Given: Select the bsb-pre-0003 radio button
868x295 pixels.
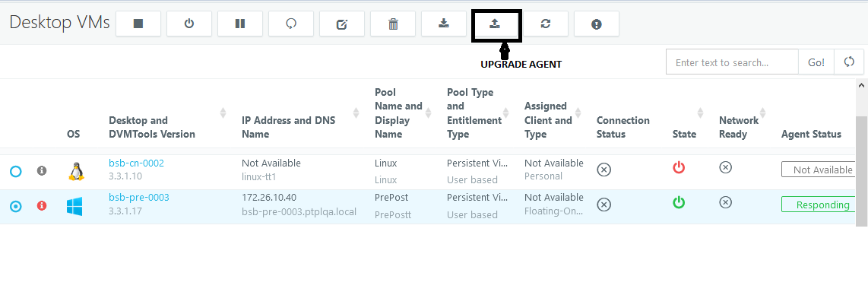Looking at the screenshot, I should coord(15,207).
